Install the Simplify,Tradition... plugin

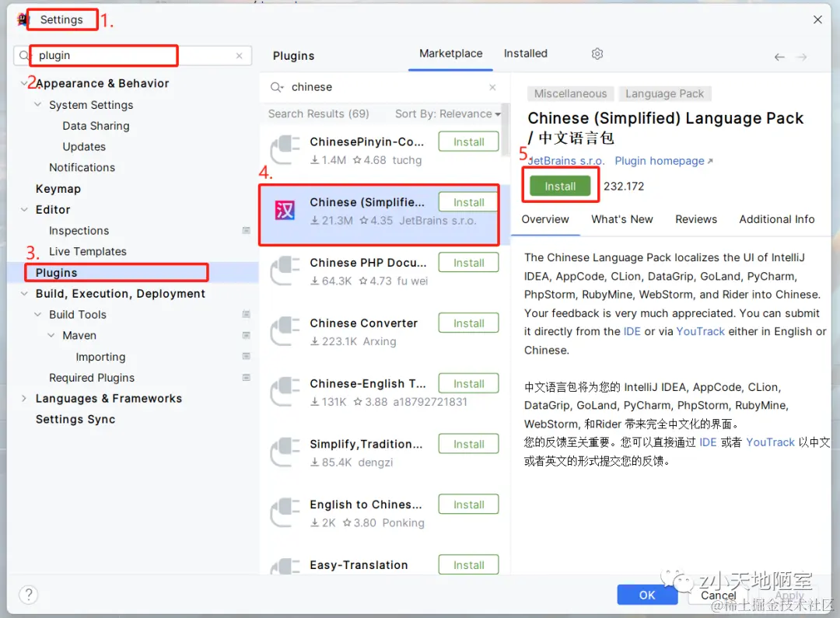(468, 445)
